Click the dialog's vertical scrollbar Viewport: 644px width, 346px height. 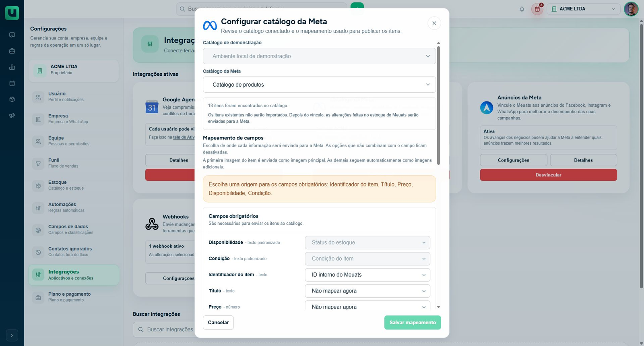[x=438, y=105]
